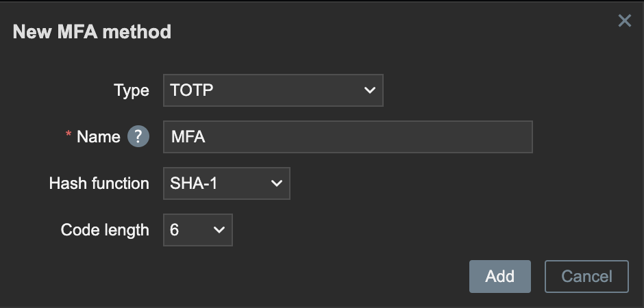
Task: Click the help question mark icon beside Name
Action: point(138,136)
